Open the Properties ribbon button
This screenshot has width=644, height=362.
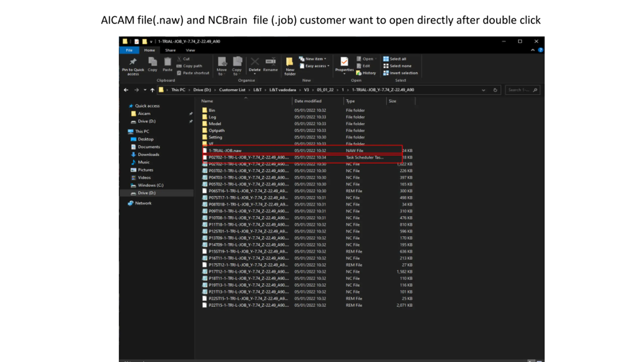pos(344,66)
